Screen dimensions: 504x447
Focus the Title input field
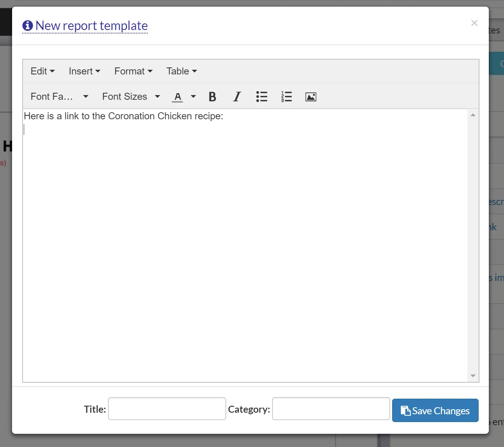pyautogui.click(x=167, y=409)
